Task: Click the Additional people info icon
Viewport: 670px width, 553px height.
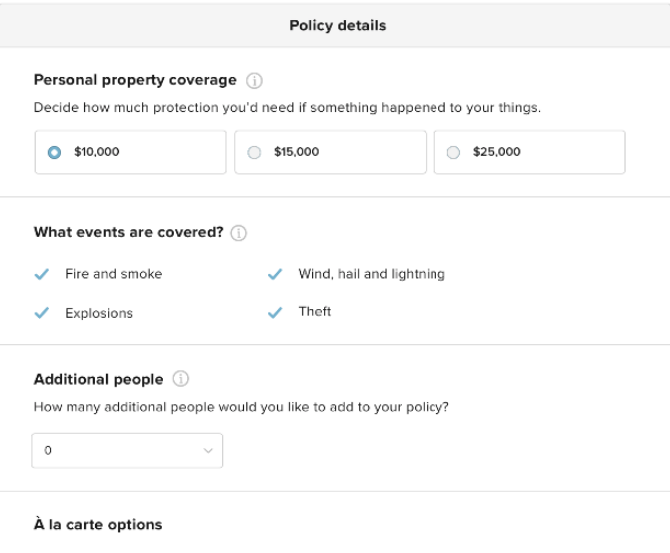Action: coord(180,380)
